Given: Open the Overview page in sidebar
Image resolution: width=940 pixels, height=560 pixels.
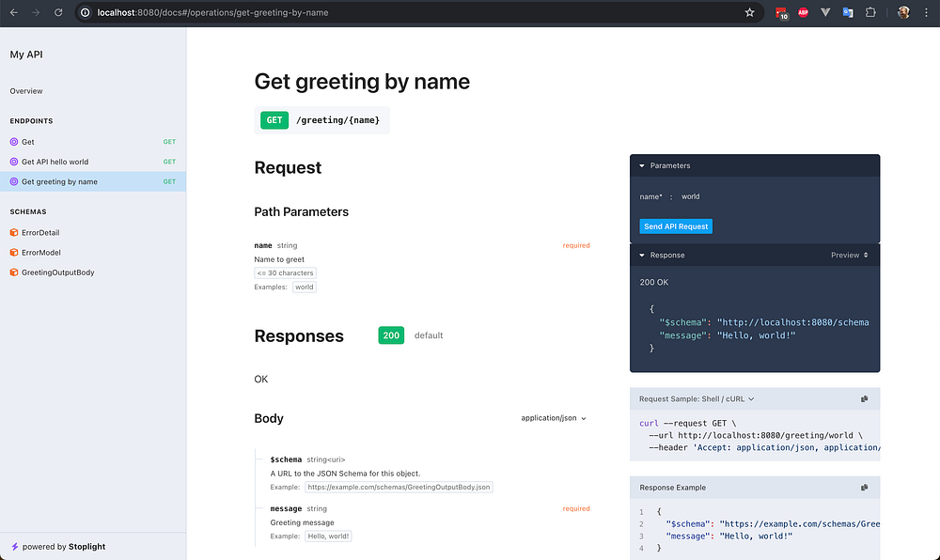Looking at the screenshot, I should [25, 91].
